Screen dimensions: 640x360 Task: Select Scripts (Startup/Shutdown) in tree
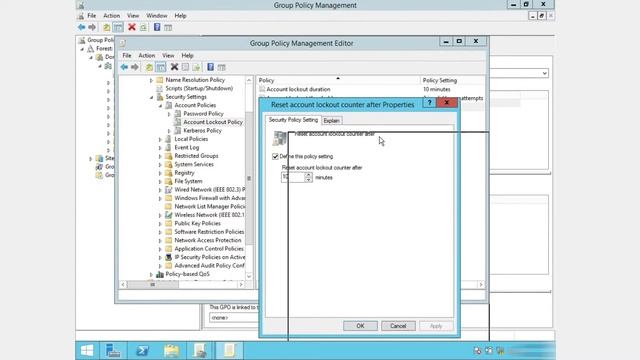[x=199, y=89]
